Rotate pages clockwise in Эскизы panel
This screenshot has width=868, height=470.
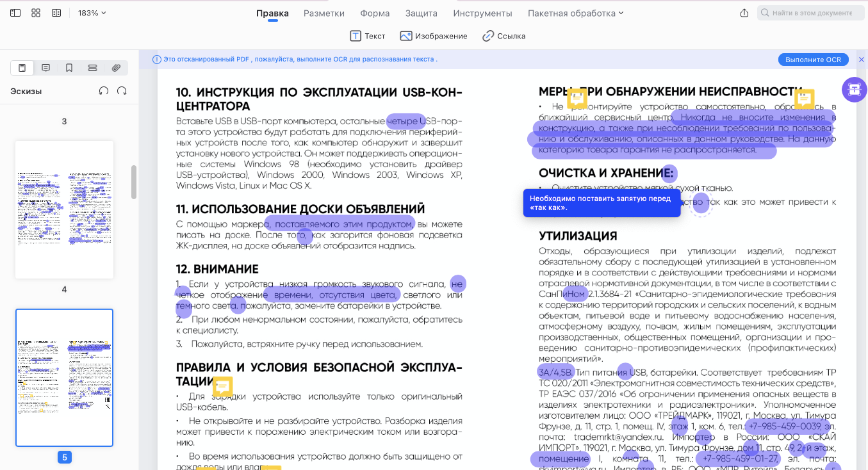coord(122,91)
